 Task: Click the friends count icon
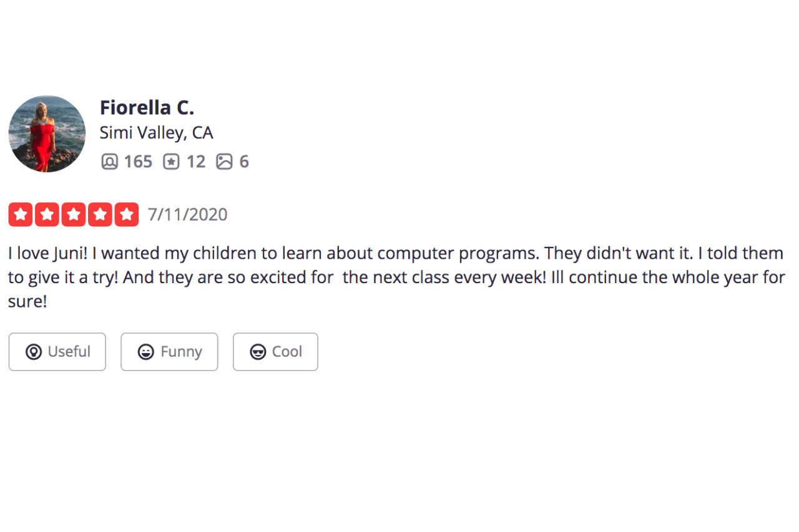pos(109,161)
